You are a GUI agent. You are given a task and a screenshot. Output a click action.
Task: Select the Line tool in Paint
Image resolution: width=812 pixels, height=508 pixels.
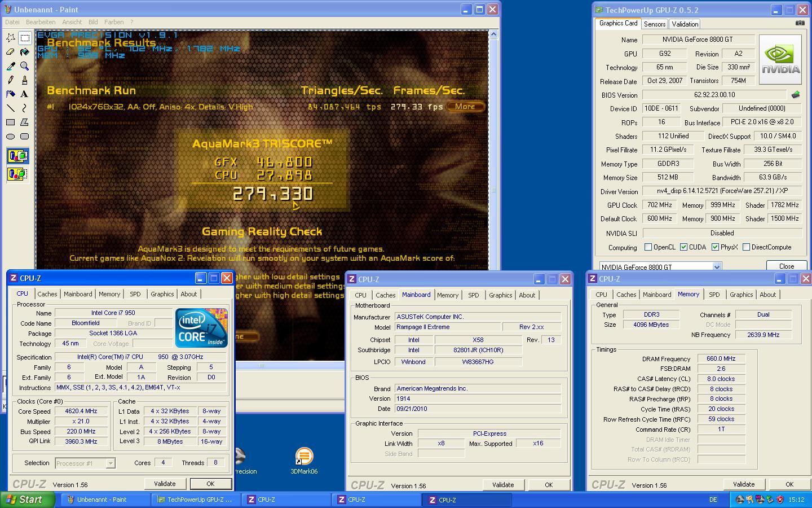click(11, 108)
